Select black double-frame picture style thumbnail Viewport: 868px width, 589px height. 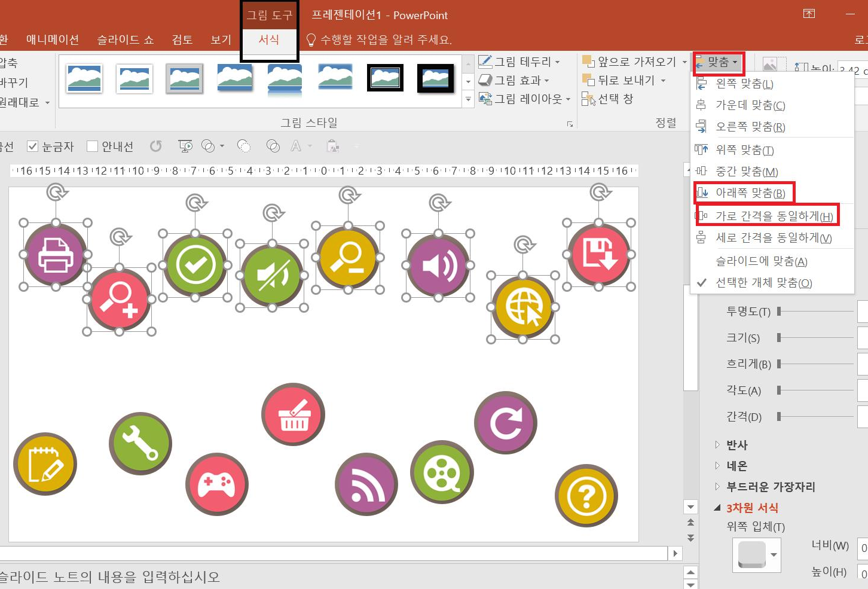tap(386, 78)
